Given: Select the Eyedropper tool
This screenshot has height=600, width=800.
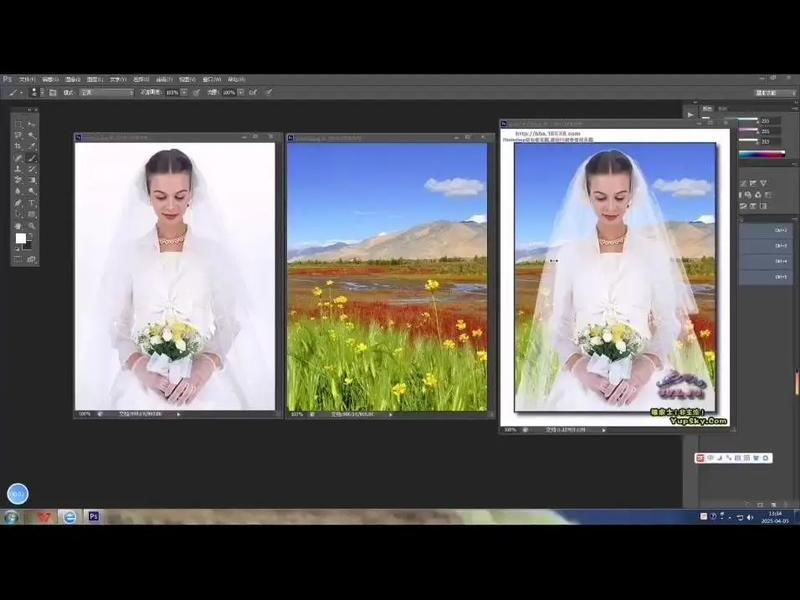Looking at the screenshot, I should [32, 145].
